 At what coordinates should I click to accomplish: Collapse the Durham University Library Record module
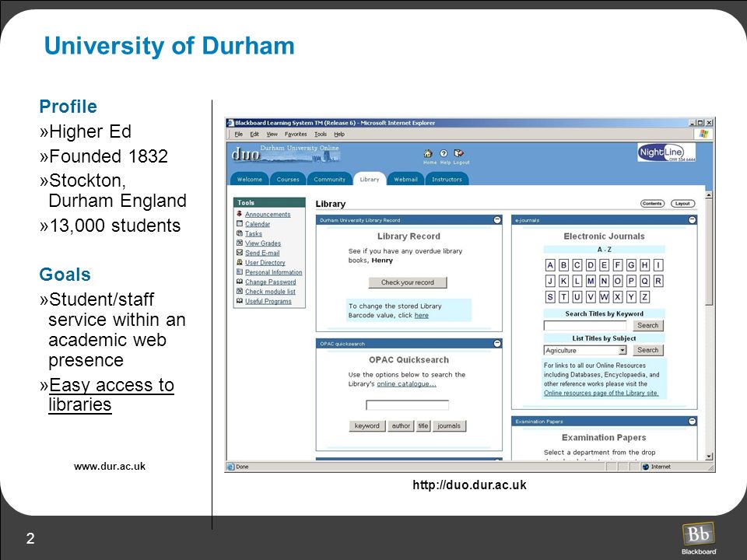click(x=497, y=220)
